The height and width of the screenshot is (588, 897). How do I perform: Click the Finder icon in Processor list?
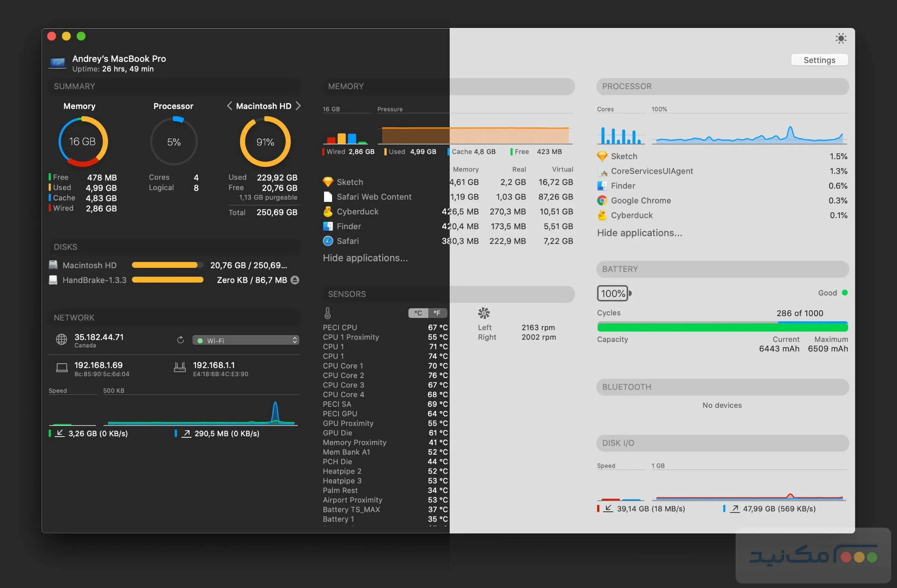[602, 185]
